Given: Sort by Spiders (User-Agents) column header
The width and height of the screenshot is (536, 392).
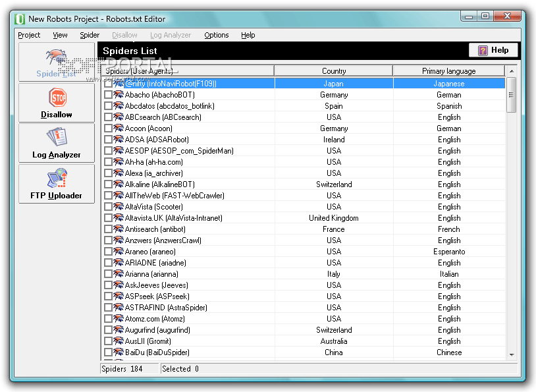Looking at the screenshot, I should tap(188, 70).
